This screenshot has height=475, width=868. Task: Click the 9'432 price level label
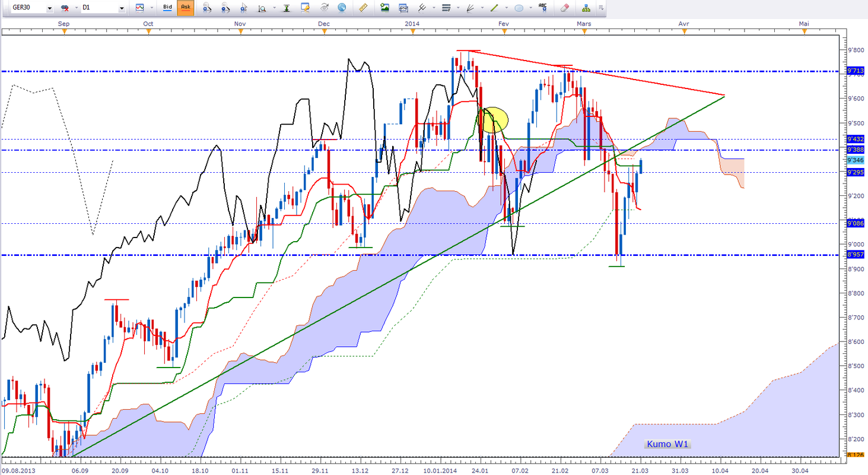point(855,139)
